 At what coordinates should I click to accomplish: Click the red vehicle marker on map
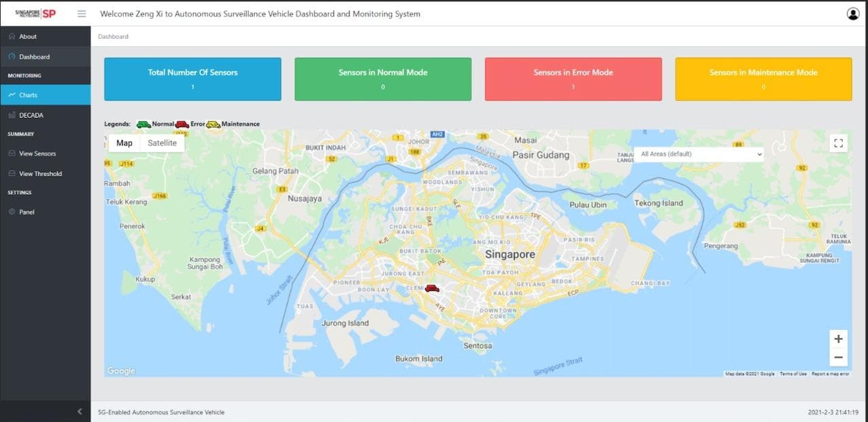tap(432, 288)
